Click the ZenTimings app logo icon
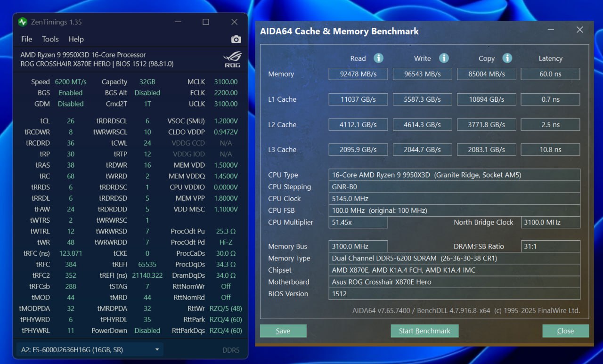Image resolution: width=603 pixels, height=364 pixels. pos(23,22)
